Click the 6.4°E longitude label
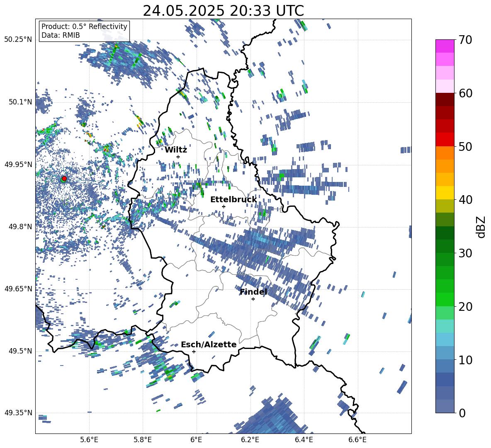 click(x=304, y=440)
